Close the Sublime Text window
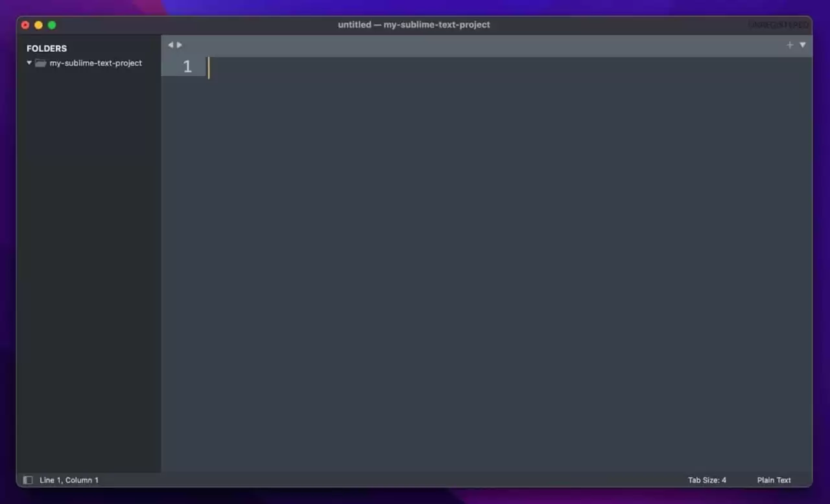 click(x=25, y=25)
